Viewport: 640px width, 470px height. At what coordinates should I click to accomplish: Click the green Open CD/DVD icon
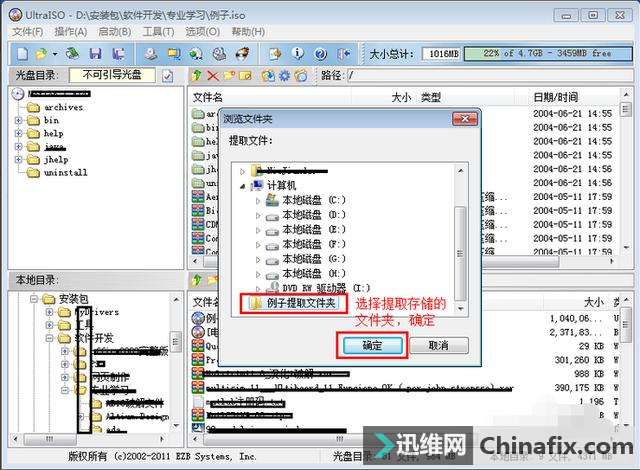click(73, 53)
